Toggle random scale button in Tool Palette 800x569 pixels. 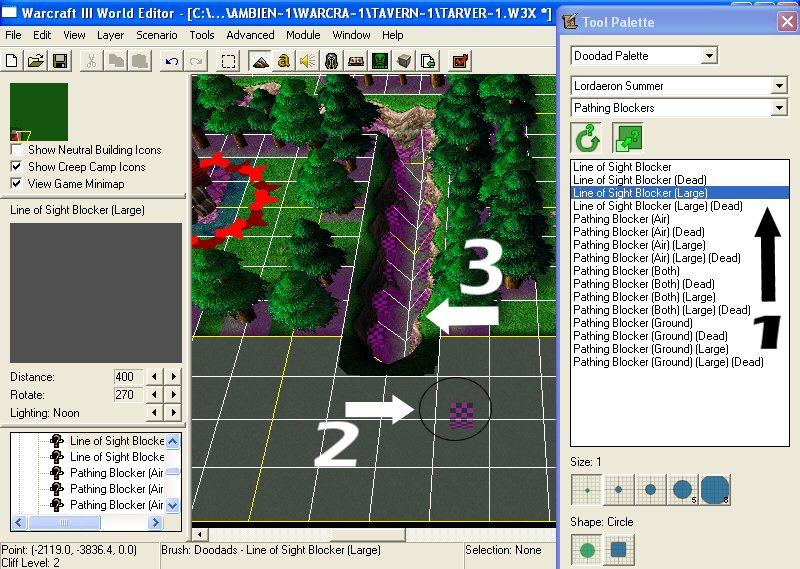point(628,138)
